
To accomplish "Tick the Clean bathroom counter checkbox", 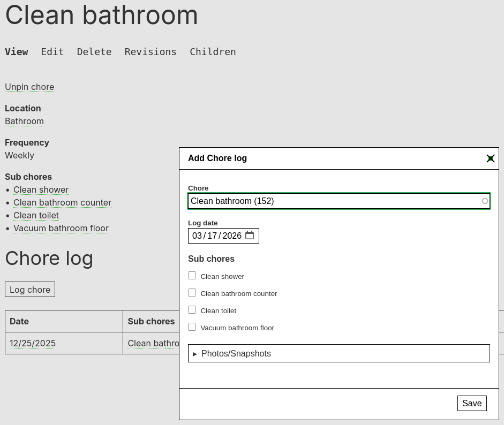I will point(192,293).
